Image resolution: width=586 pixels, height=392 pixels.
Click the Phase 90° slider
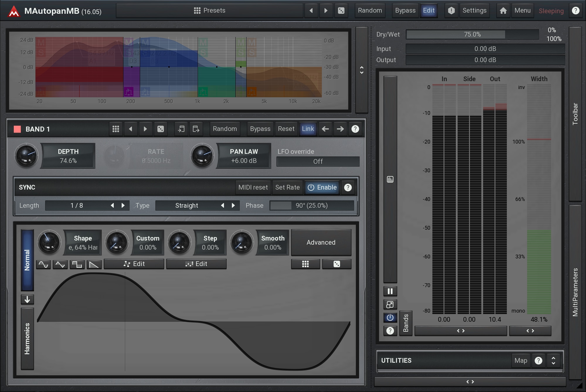tap(312, 206)
